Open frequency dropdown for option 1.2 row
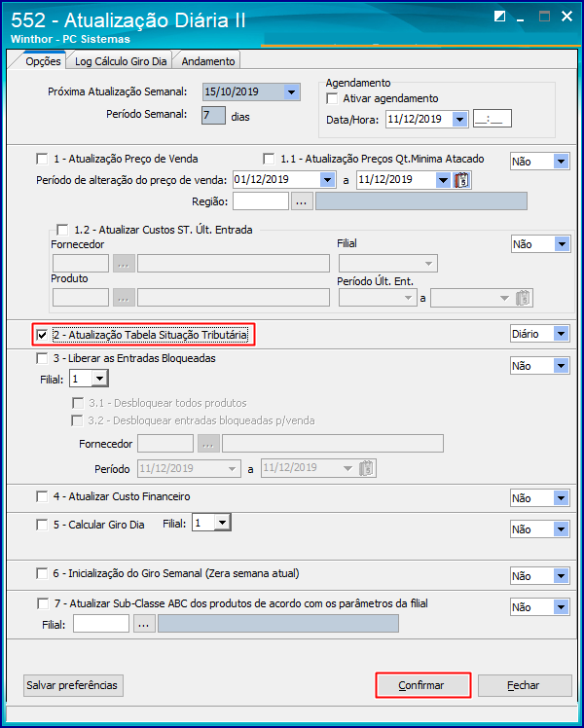The image size is (584, 728). [x=561, y=244]
